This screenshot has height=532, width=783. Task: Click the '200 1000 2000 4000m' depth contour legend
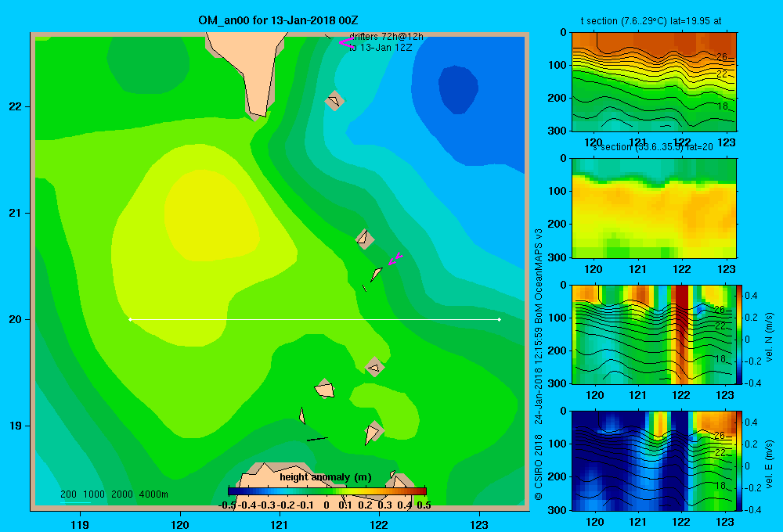click(x=114, y=494)
